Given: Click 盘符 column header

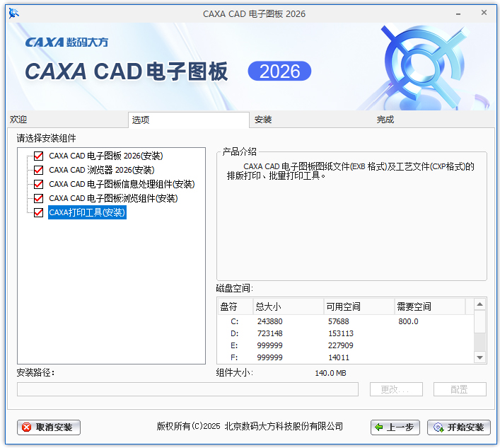Looking at the screenshot, I should [x=236, y=306].
